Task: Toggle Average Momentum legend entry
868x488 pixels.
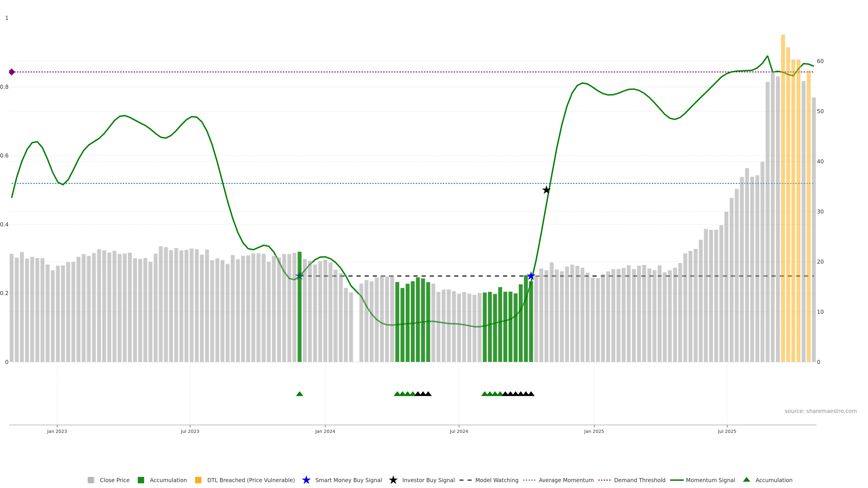Action: click(x=566, y=480)
